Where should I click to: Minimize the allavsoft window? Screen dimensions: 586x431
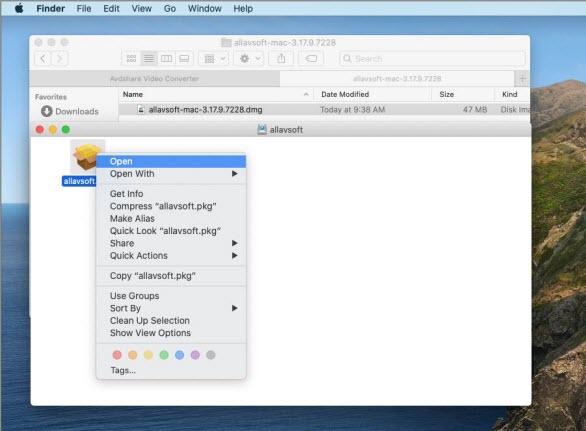pyautogui.click(x=53, y=129)
